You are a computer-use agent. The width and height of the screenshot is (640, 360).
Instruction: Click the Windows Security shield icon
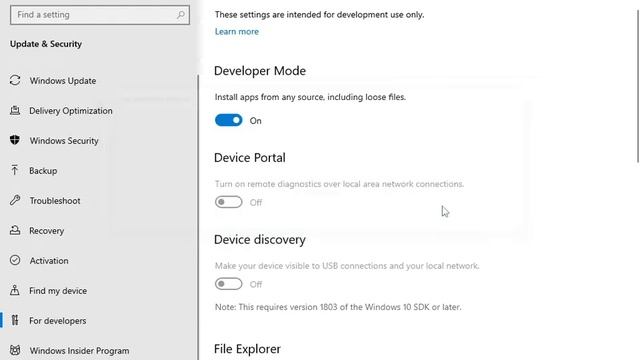[x=15, y=140]
